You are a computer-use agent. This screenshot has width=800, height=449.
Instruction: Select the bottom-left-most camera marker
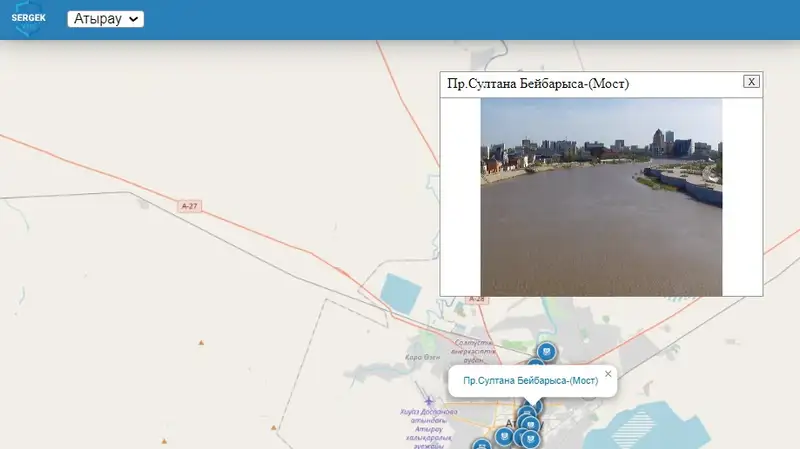pos(481,445)
